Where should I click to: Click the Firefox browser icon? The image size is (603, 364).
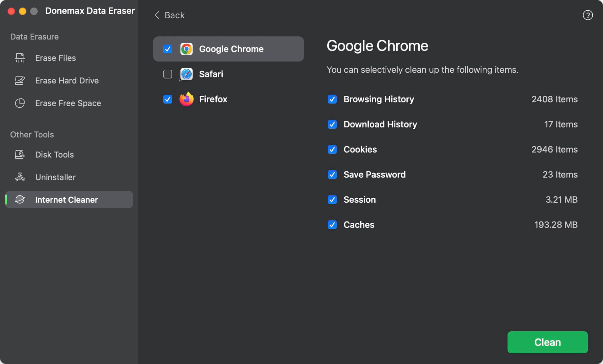pyautogui.click(x=186, y=99)
